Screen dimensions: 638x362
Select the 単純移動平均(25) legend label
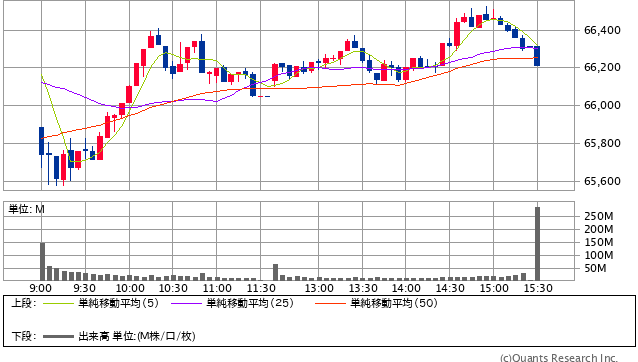coord(250,303)
